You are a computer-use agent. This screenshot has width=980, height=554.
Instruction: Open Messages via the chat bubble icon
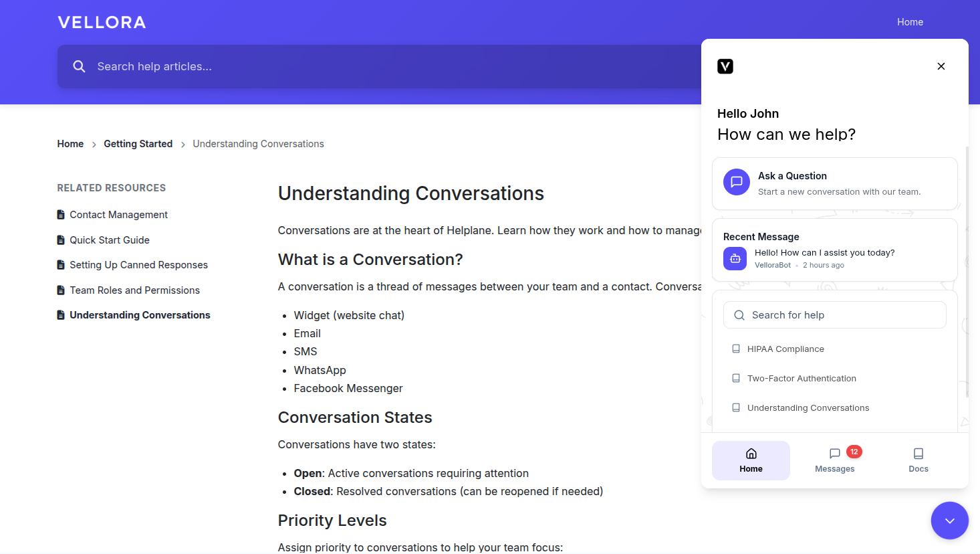pyautogui.click(x=834, y=453)
